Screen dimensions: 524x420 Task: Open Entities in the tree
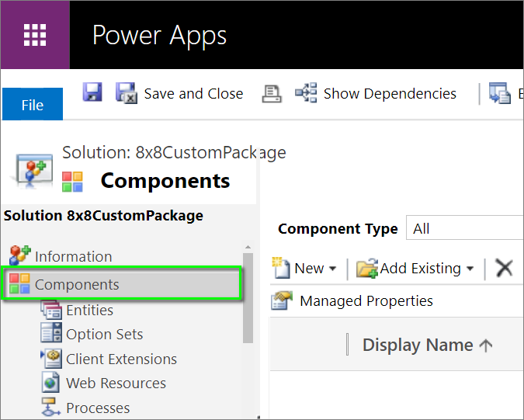click(89, 310)
